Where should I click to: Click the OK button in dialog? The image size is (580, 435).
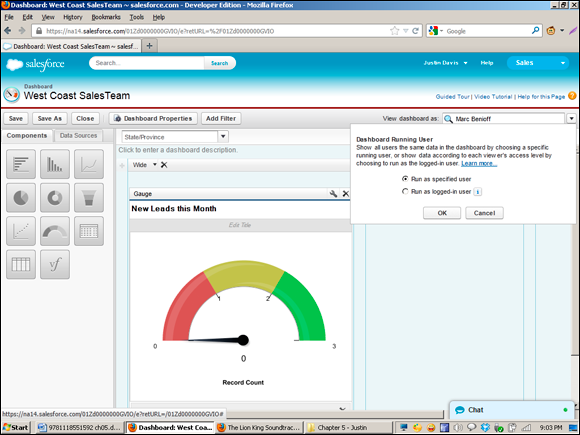442,213
